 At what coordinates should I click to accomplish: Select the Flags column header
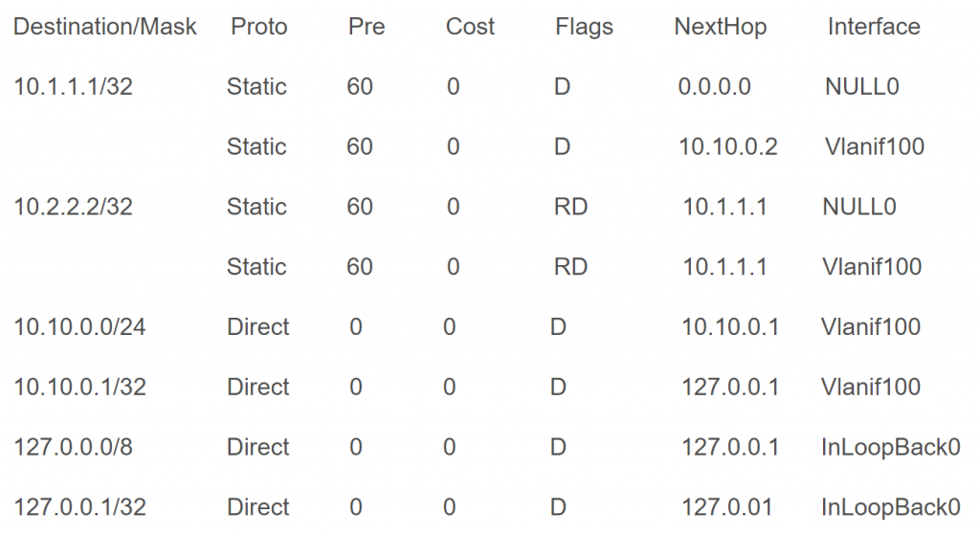tap(584, 27)
